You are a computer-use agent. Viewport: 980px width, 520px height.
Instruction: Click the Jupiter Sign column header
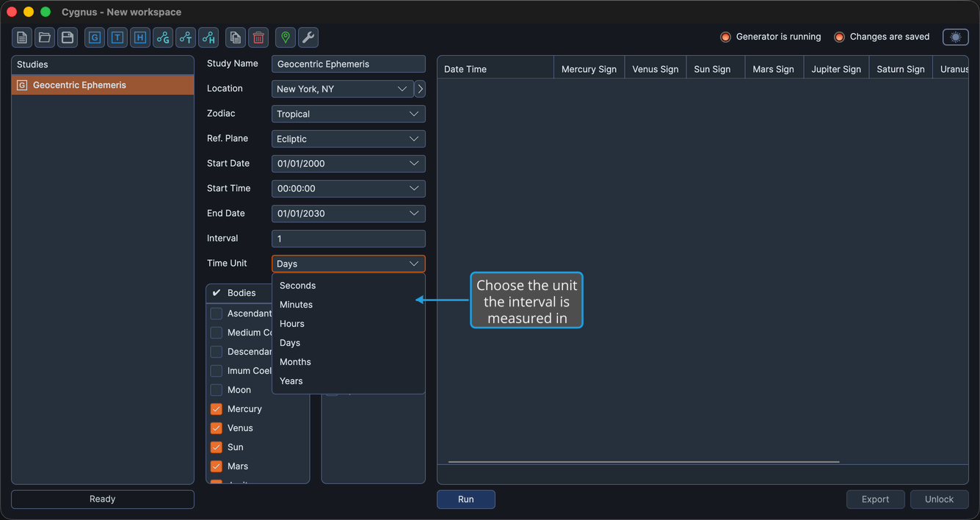click(x=836, y=69)
